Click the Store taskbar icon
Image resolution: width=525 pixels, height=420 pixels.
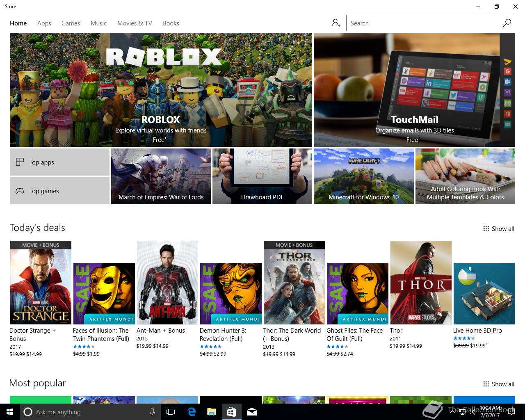tap(231, 412)
